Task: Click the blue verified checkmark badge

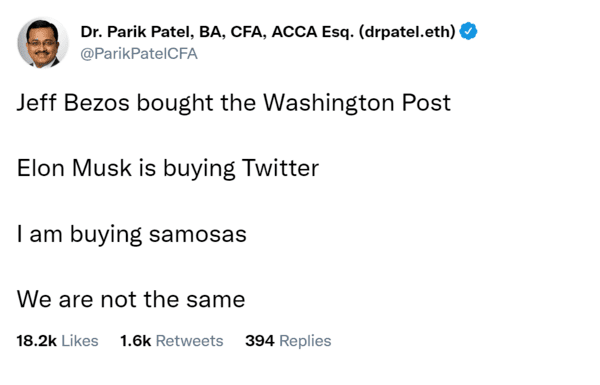Action: coord(468,31)
